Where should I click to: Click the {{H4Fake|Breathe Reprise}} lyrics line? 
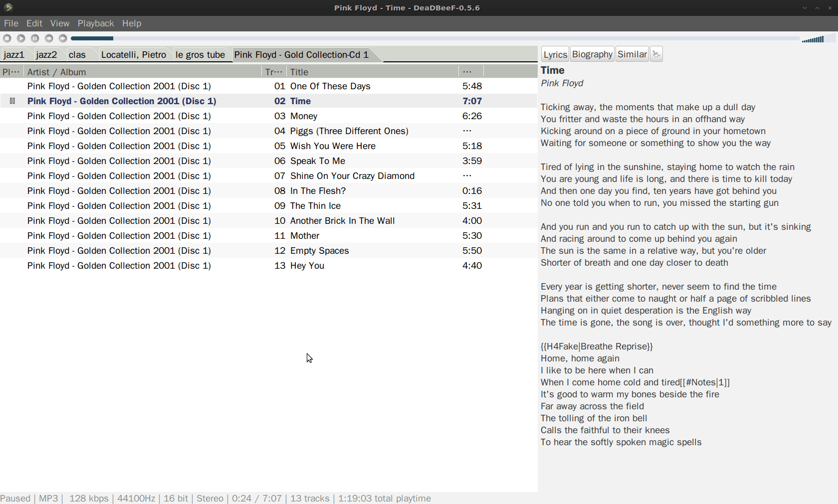click(597, 346)
